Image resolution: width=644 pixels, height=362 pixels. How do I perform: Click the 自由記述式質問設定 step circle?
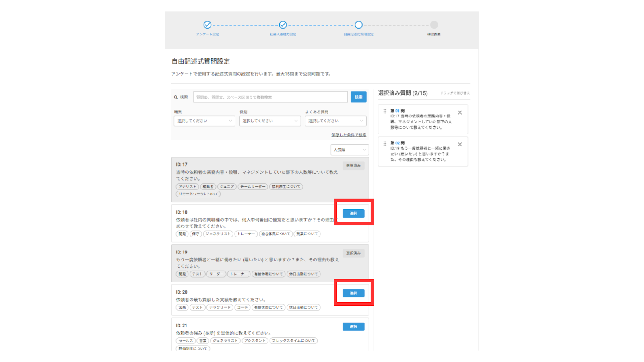click(359, 25)
